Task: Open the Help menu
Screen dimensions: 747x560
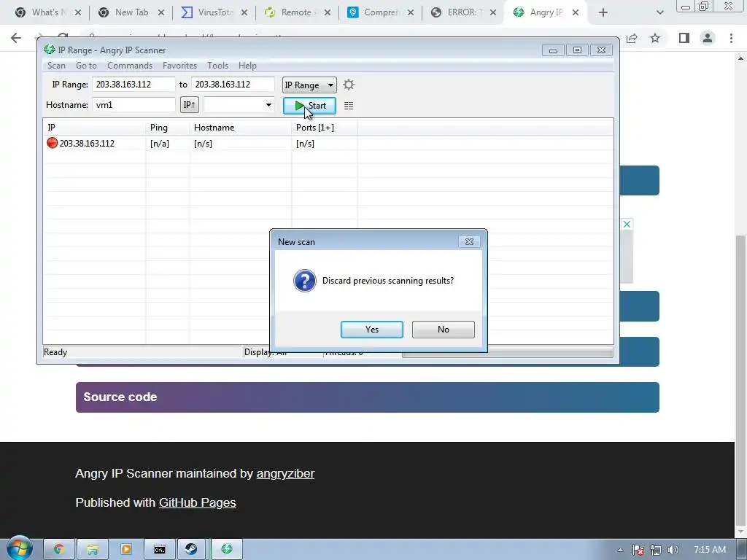Action: click(247, 66)
